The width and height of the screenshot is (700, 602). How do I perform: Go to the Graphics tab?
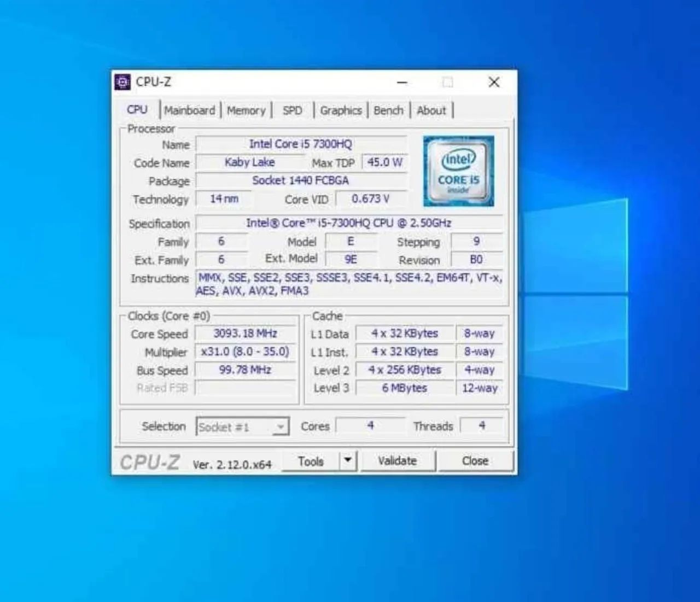click(341, 110)
